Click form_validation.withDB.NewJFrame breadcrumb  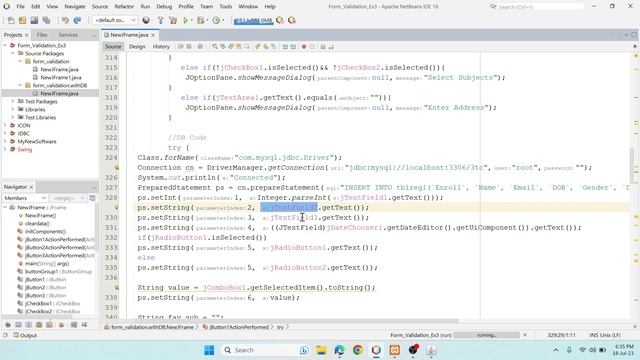(x=152, y=327)
